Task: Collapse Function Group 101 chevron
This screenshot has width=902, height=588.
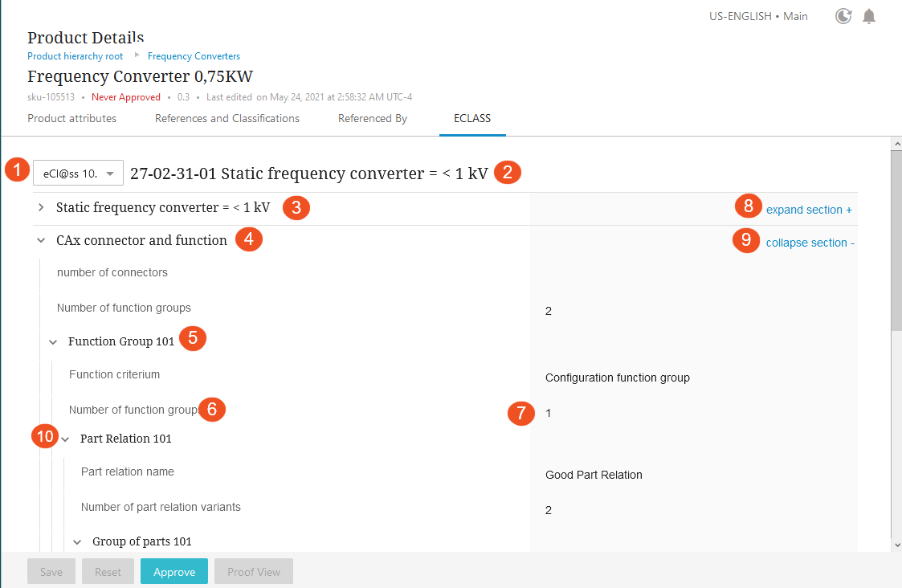Action: coord(53,341)
